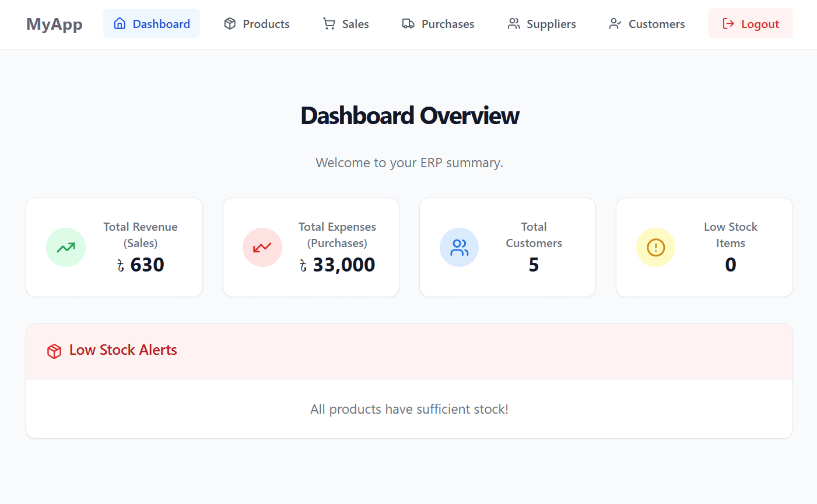This screenshot has height=504, width=817.
Task: Click the Total Customers label
Action: coord(534,235)
